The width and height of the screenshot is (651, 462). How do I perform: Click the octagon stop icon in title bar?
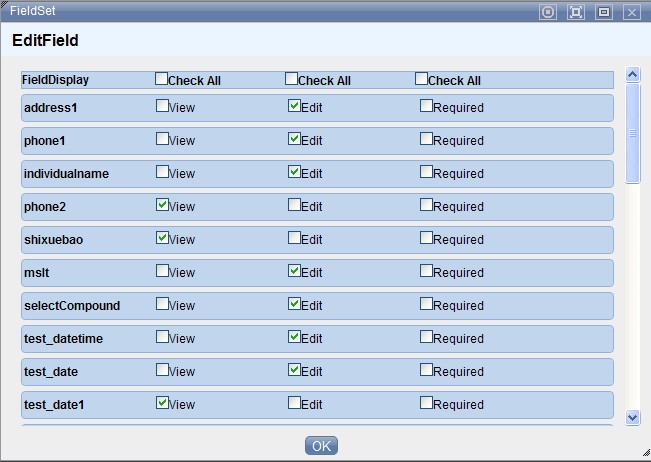[x=547, y=12]
